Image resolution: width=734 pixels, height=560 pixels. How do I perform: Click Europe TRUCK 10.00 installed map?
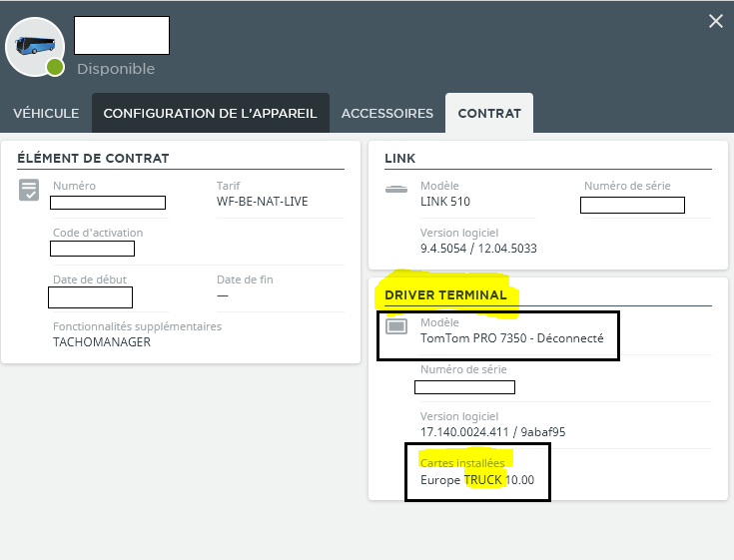tap(477, 480)
